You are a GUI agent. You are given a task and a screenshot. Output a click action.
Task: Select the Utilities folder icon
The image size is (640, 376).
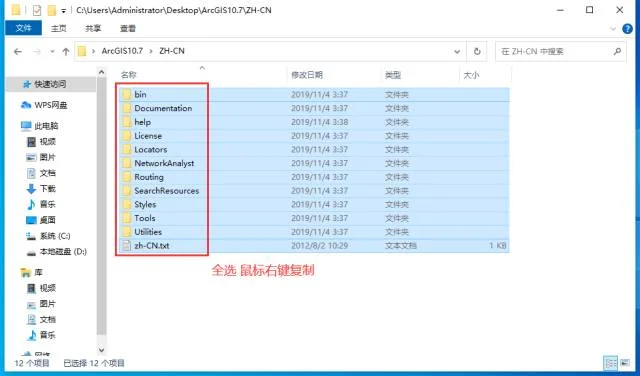tap(127, 232)
